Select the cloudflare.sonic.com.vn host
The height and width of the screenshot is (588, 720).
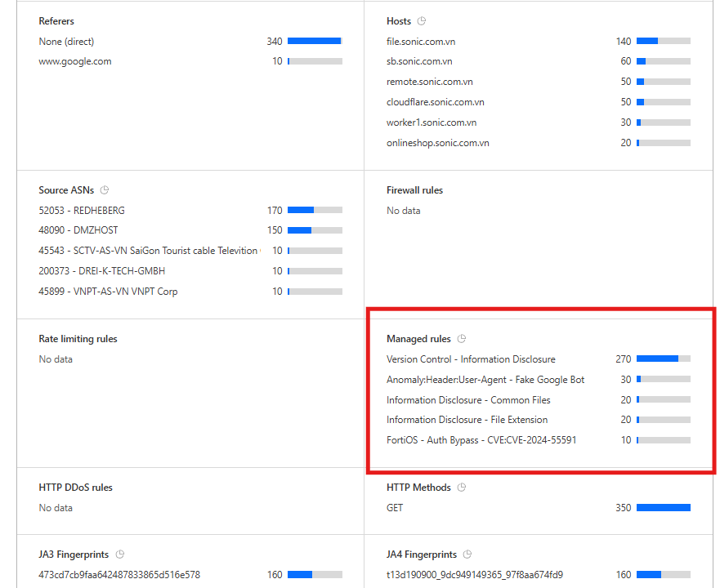(435, 102)
